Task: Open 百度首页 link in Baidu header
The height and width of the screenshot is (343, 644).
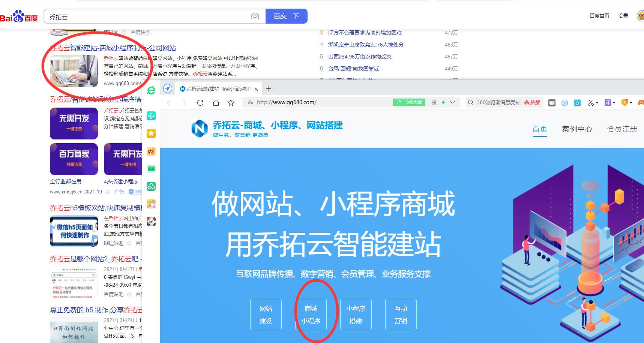Action: (x=599, y=16)
